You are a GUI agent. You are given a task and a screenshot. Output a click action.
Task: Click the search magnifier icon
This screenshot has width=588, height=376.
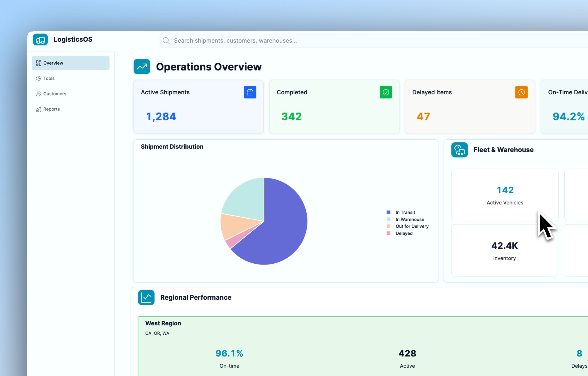pyautogui.click(x=166, y=41)
